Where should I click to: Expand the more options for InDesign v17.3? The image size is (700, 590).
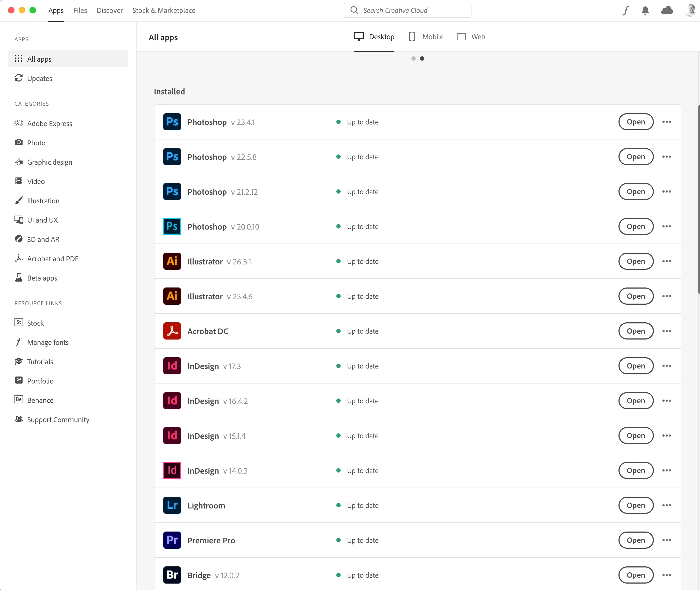click(x=666, y=366)
